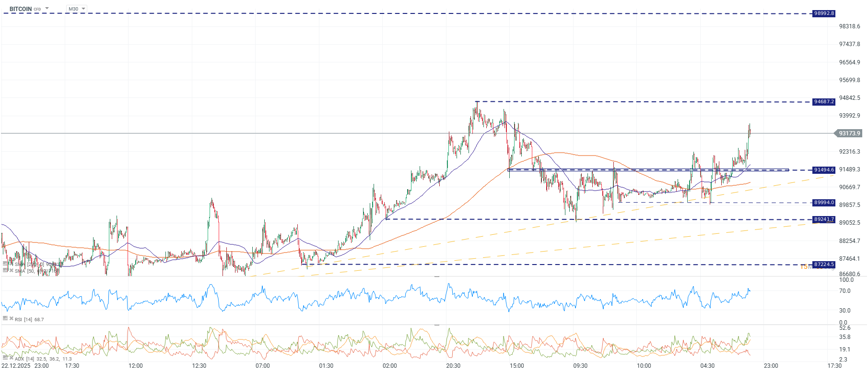Select the 94687.2 resistance level label
Image resolution: width=868 pixels, height=374 pixels.
coord(824,102)
